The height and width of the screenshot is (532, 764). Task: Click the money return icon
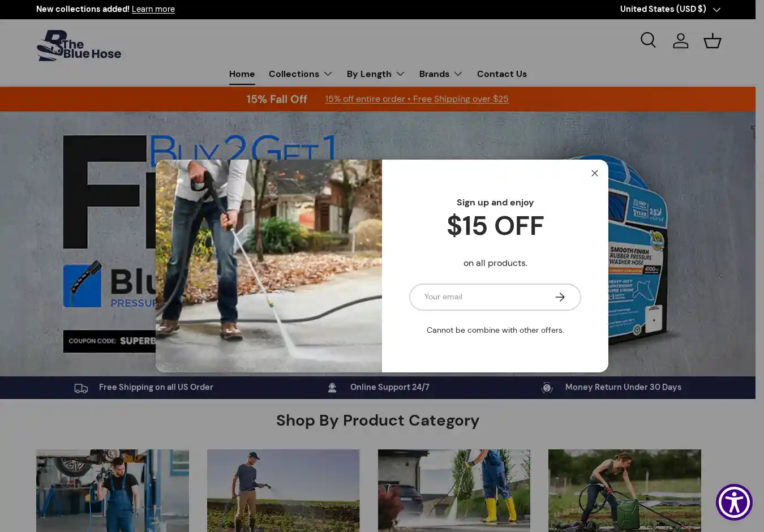tap(547, 388)
